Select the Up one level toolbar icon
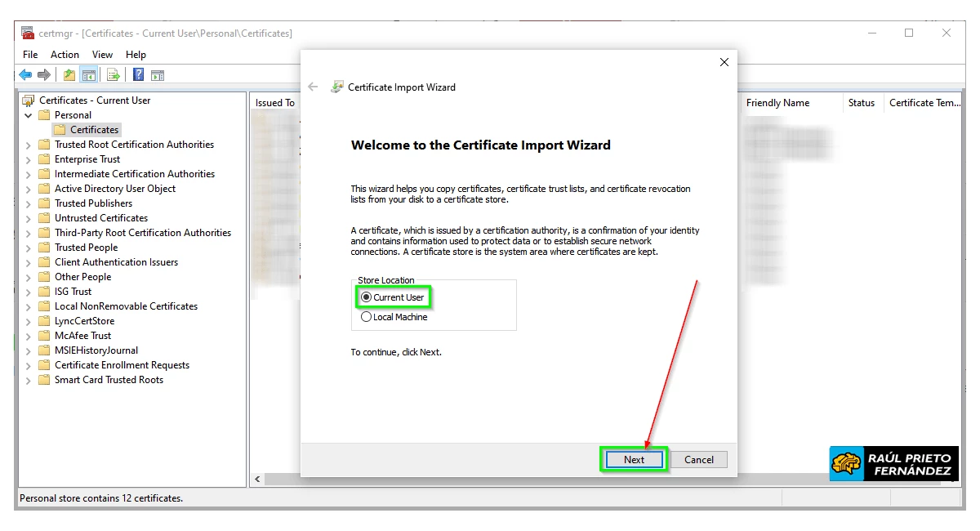 pos(69,74)
